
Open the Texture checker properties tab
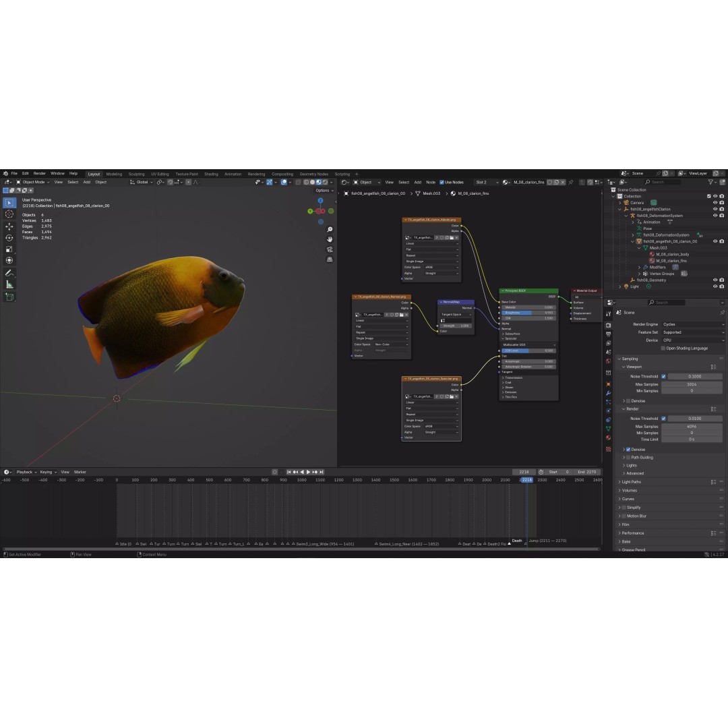click(x=608, y=449)
